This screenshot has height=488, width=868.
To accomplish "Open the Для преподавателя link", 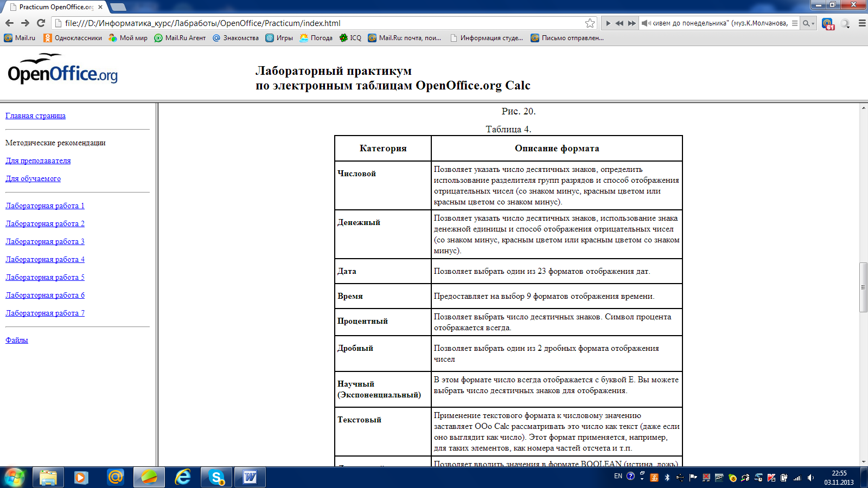I will point(38,160).
